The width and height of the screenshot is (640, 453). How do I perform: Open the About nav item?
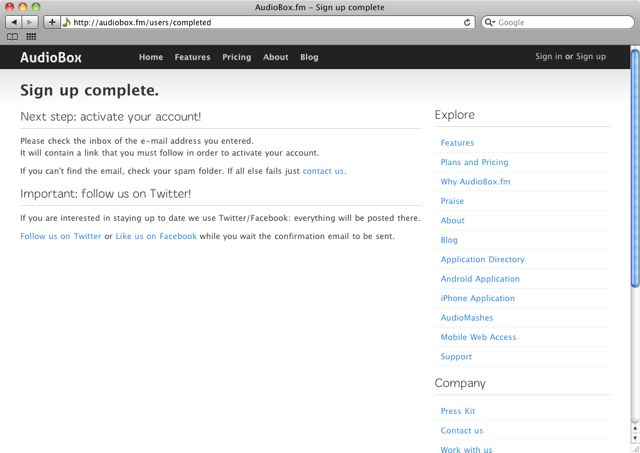[276, 57]
